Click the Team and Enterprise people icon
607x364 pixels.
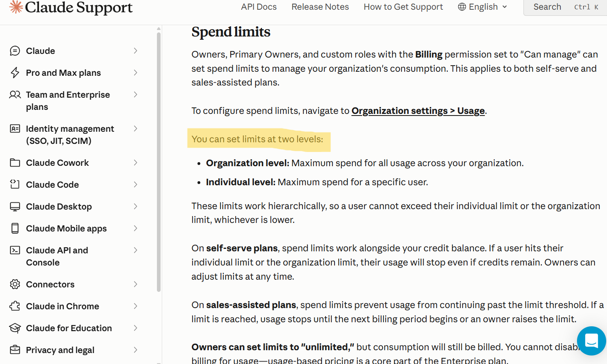(x=15, y=94)
